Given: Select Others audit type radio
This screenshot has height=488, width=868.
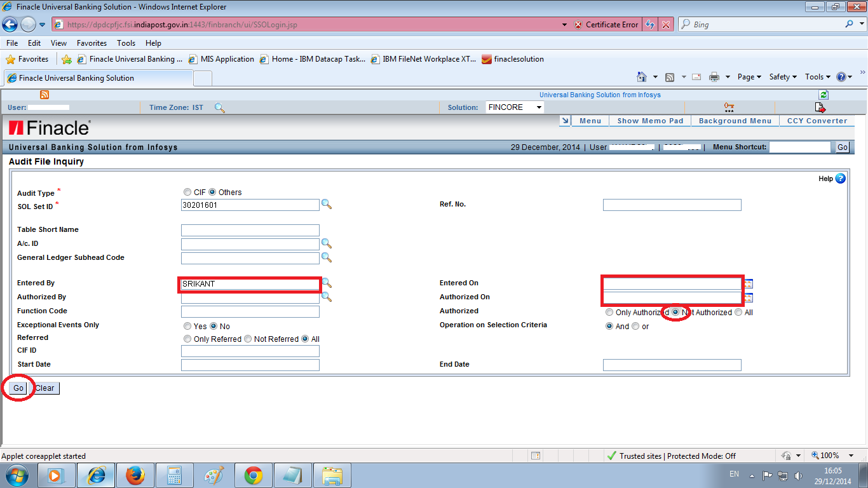Looking at the screenshot, I should 212,192.
